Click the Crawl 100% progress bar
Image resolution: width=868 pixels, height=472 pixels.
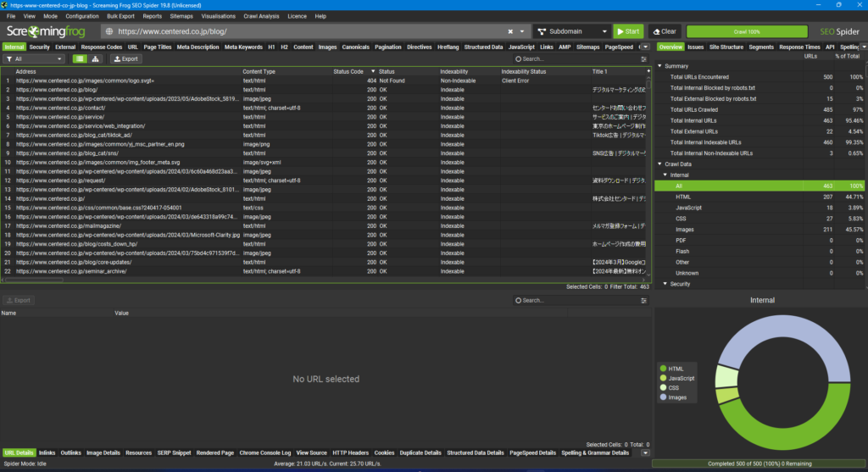click(x=747, y=31)
